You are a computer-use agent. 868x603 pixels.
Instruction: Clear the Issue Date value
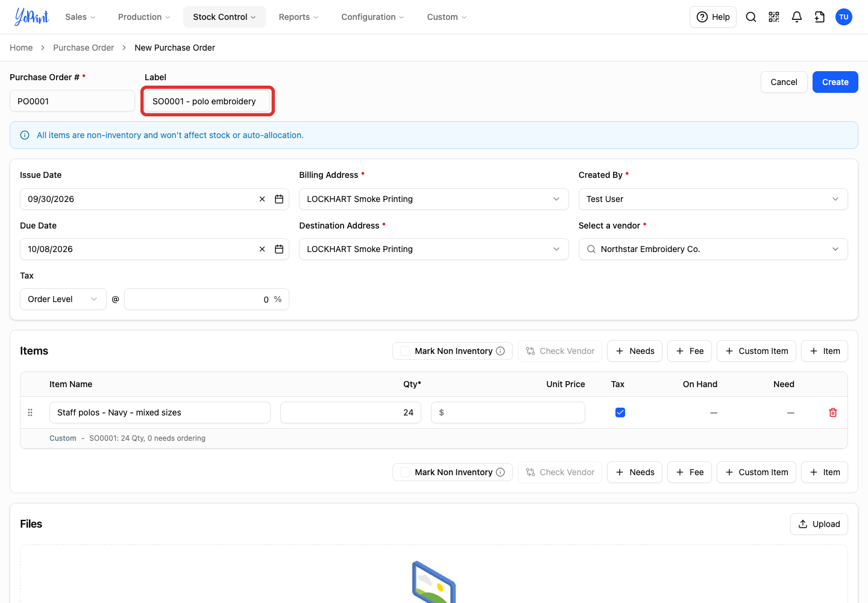click(262, 199)
